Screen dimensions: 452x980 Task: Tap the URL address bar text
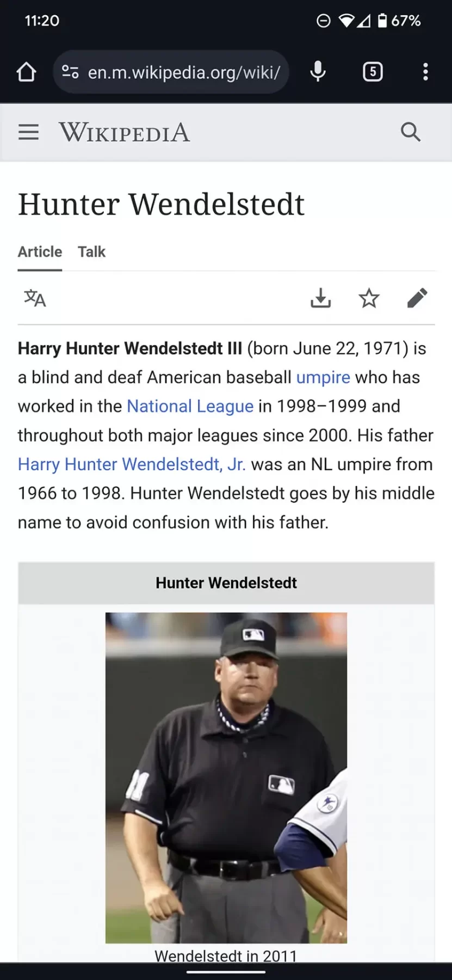pos(184,72)
